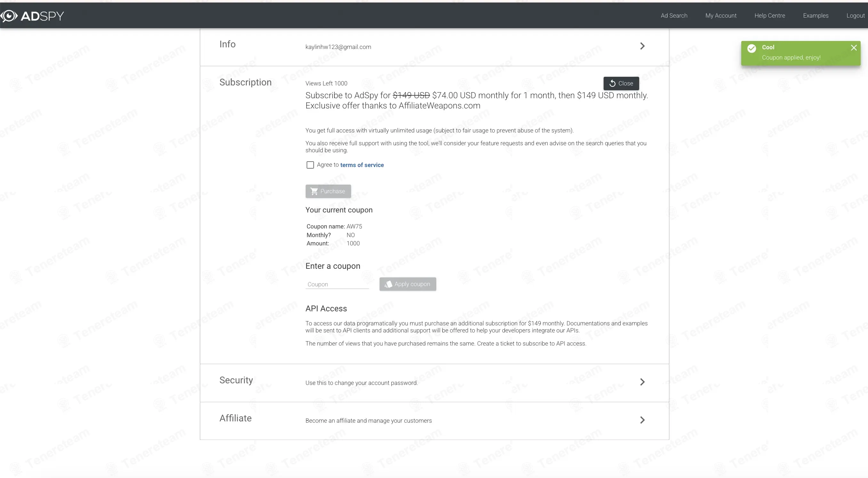
Task: Dismiss the Coupon applied notification
Action: [x=854, y=48]
